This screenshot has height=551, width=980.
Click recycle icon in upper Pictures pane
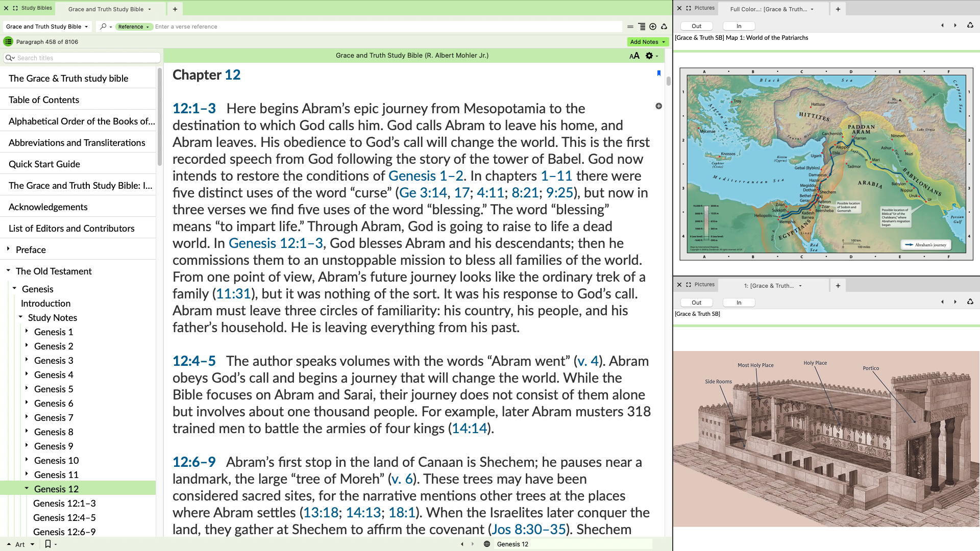tap(970, 26)
